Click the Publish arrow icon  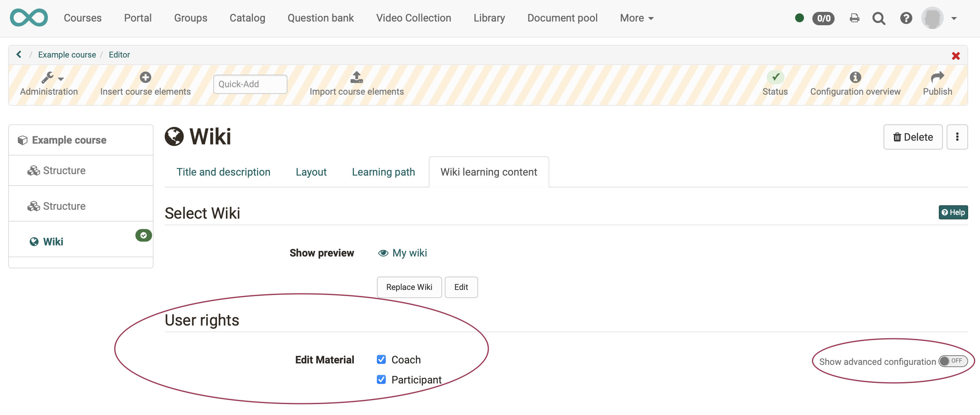(937, 77)
